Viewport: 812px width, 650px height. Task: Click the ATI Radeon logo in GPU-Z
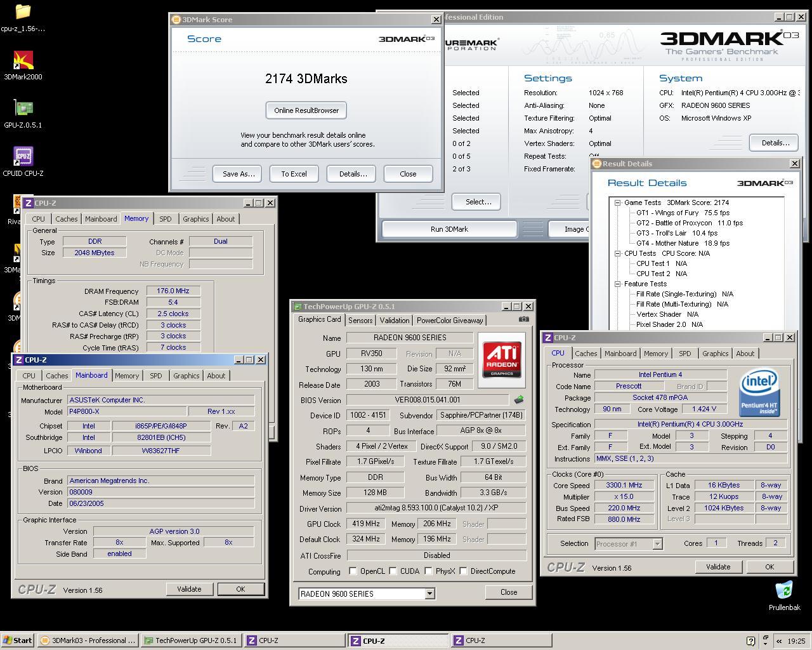(502, 359)
